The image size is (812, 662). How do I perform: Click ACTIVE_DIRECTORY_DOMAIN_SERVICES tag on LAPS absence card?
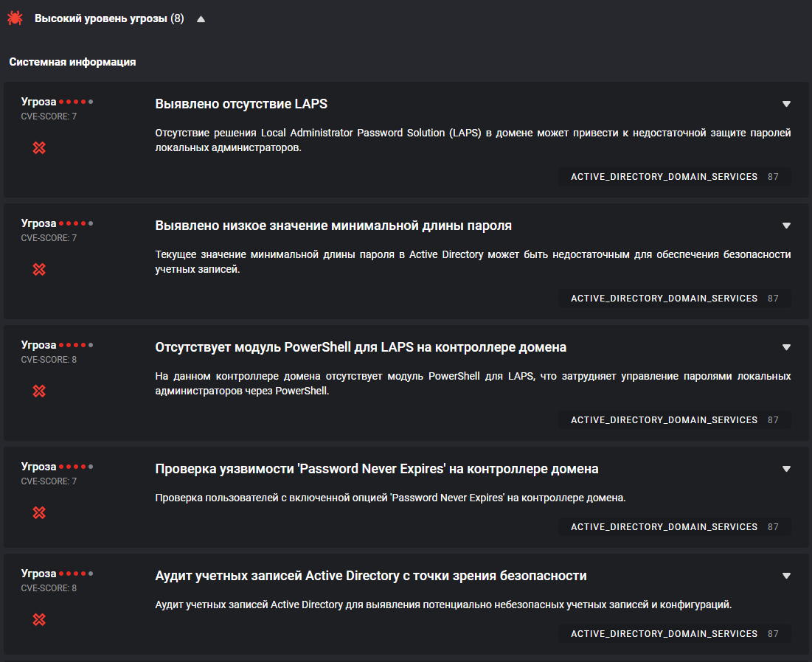coord(664,177)
